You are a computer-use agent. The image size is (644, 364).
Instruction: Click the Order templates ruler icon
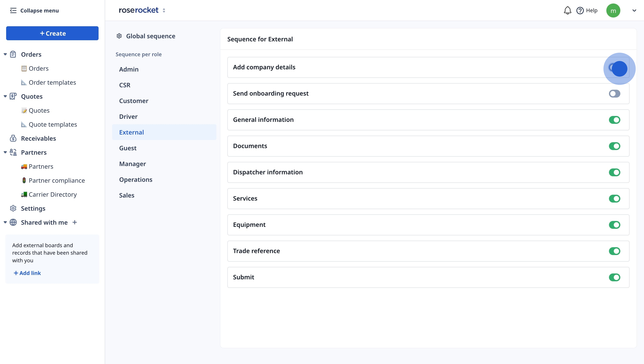click(24, 82)
